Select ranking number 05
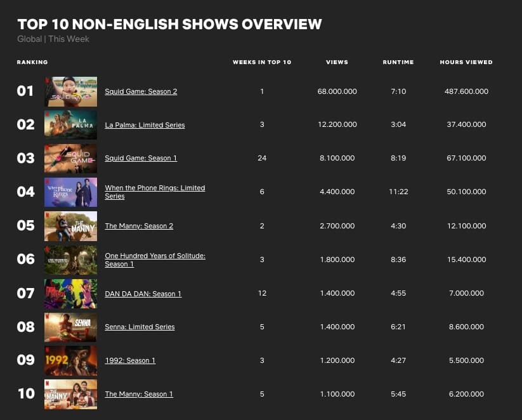The width and height of the screenshot is (522, 420). tap(25, 225)
